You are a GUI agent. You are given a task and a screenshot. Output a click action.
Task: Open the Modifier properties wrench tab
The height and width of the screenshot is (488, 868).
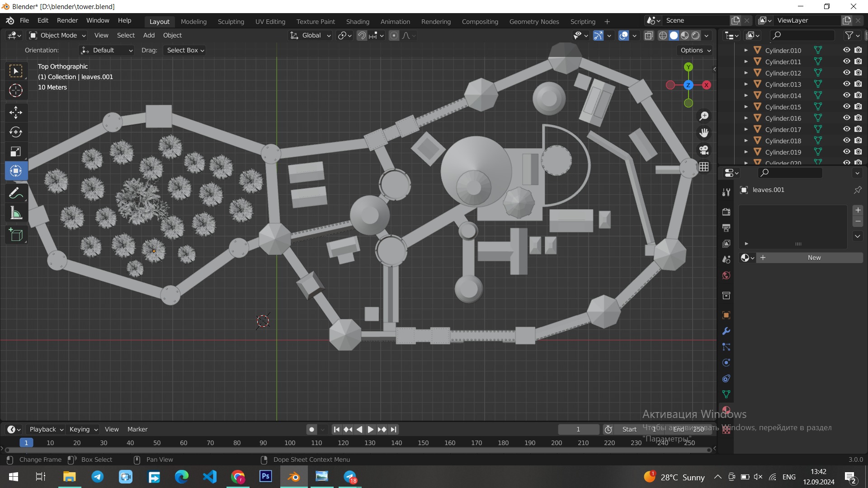tap(726, 331)
